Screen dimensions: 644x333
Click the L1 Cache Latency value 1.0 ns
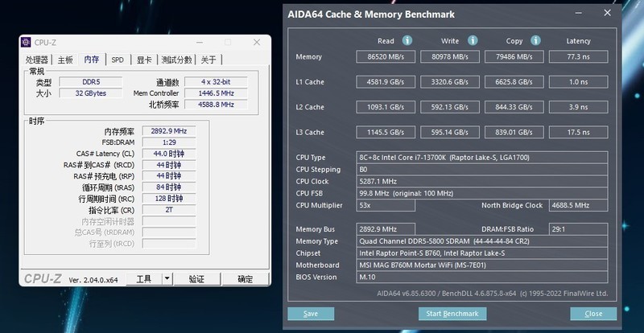[x=578, y=82]
